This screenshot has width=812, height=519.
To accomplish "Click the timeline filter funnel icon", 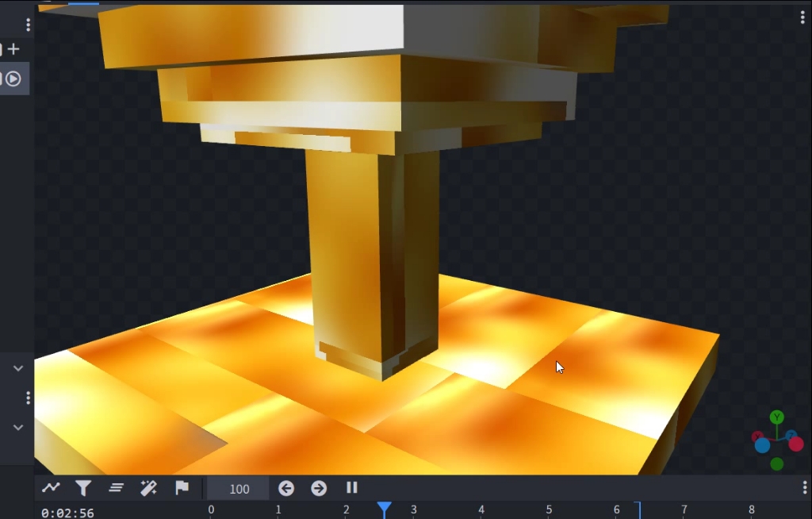I will [83, 488].
